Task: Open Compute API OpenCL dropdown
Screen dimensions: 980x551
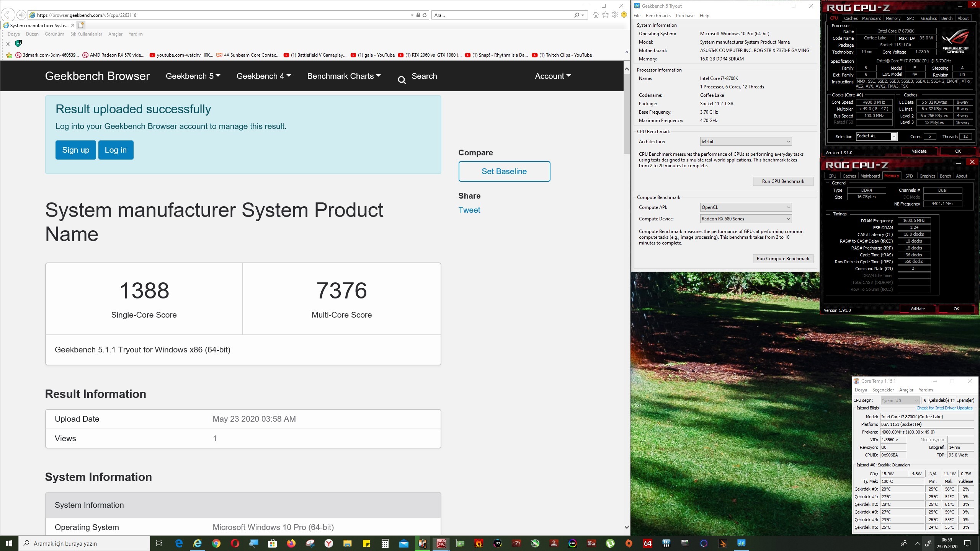Action: [x=746, y=207]
